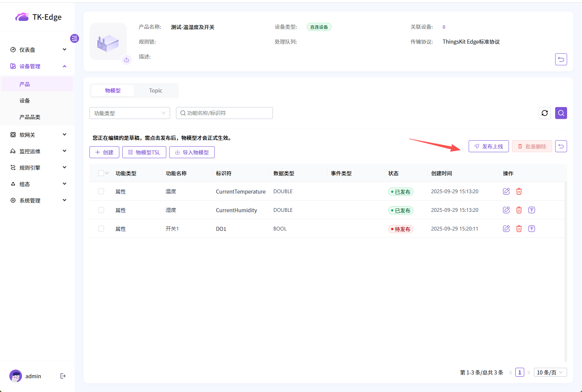The height and width of the screenshot is (392, 582).
Task: Tick the checkbox for 开关1 row
Action: point(101,229)
